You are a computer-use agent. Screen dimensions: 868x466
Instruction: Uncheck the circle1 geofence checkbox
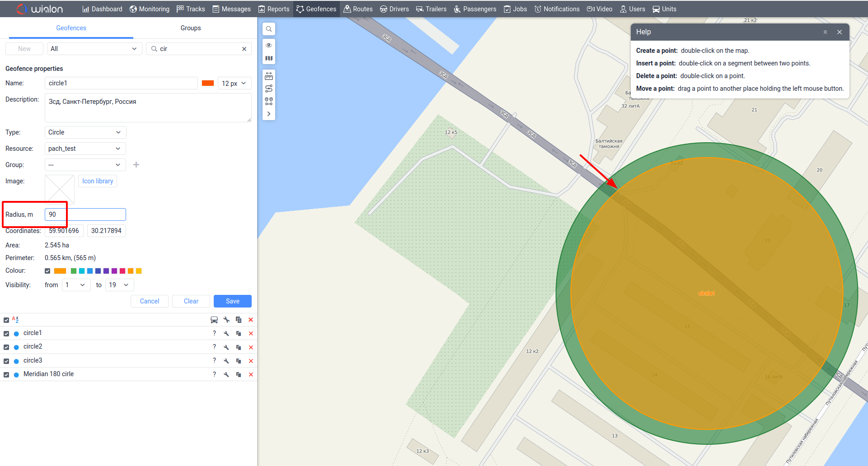click(6, 334)
